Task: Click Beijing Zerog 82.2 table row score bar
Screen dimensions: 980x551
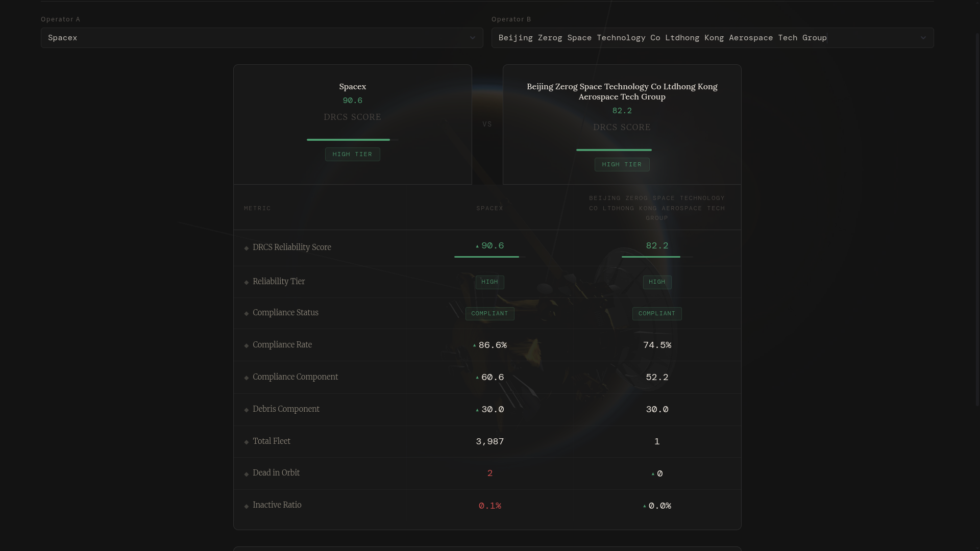Action: coord(656,257)
